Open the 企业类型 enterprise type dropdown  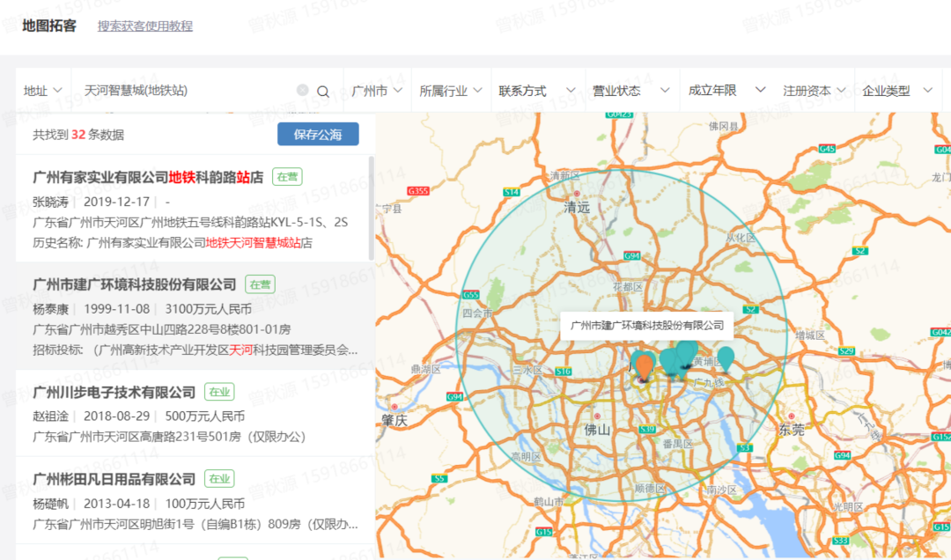click(897, 89)
